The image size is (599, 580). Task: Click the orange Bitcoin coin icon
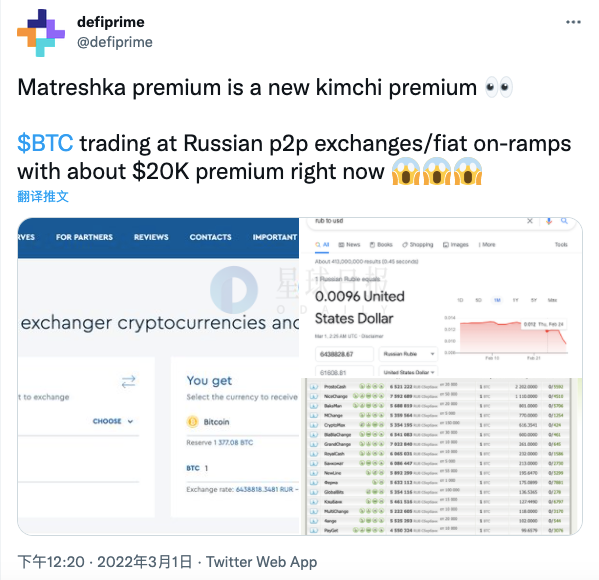193,421
